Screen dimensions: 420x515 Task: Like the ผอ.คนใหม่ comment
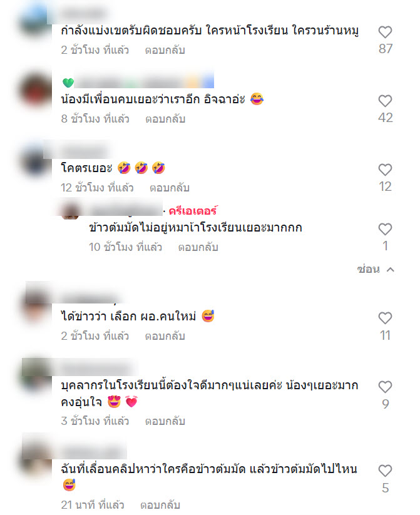pos(385,319)
